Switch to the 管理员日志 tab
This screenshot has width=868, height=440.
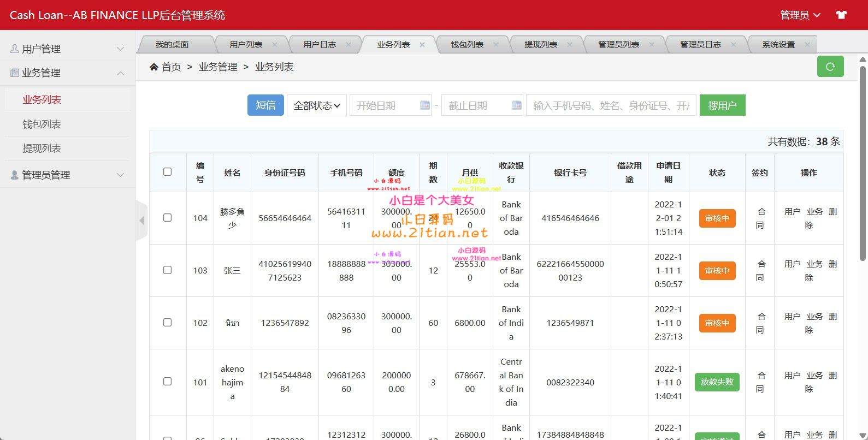pyautogui.click(x=700, y=45)
